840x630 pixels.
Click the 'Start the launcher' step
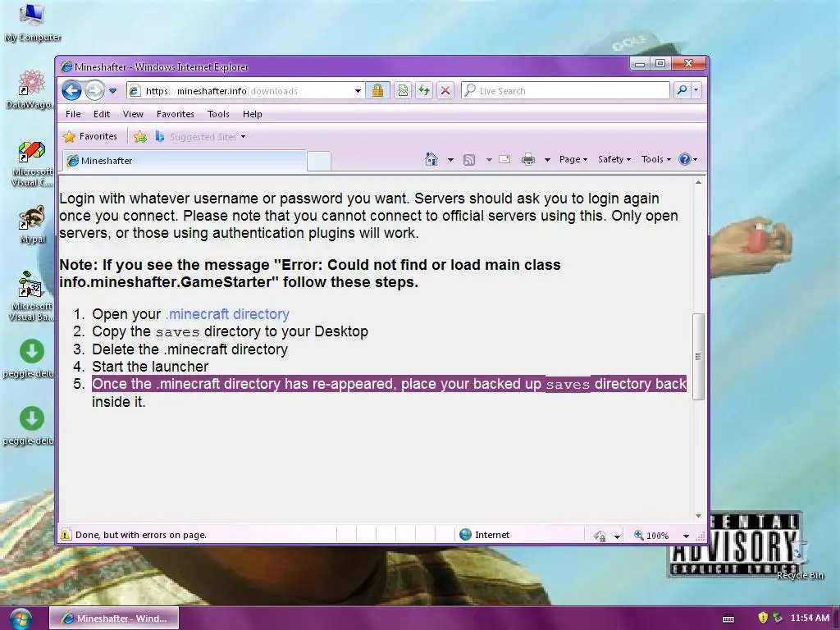tap(150, 367)
